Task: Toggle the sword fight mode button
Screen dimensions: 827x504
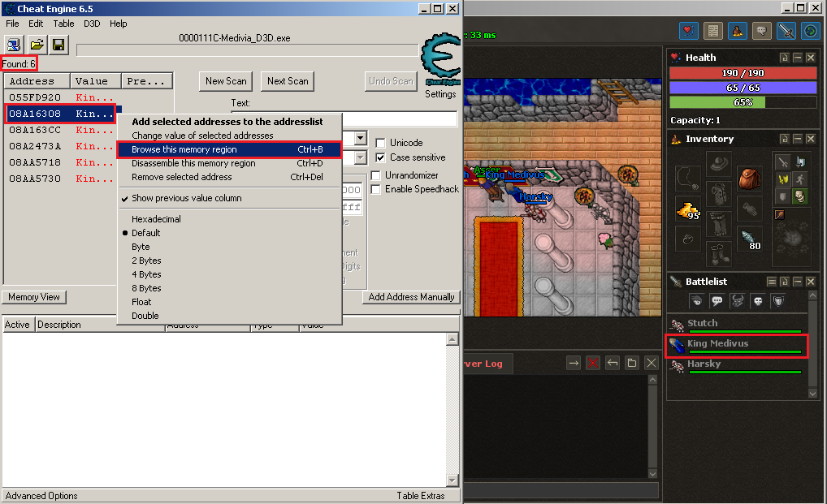Action: tap(782, 162)
